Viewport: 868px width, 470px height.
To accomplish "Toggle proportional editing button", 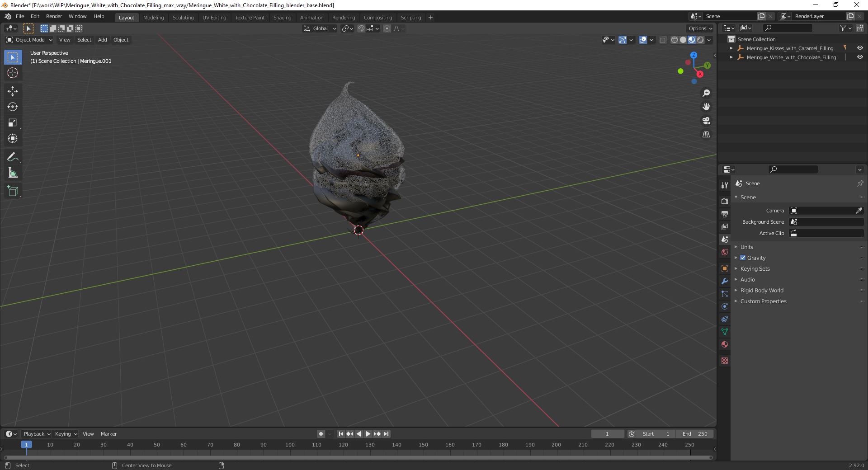I will pyautogui.click(x=387, y=28).
